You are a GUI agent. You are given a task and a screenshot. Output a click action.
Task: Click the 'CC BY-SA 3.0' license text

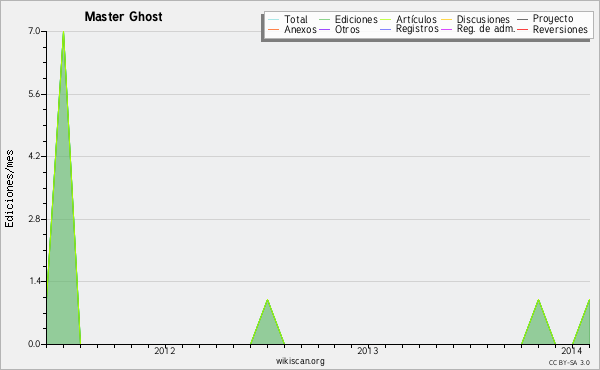pos(569,362)
